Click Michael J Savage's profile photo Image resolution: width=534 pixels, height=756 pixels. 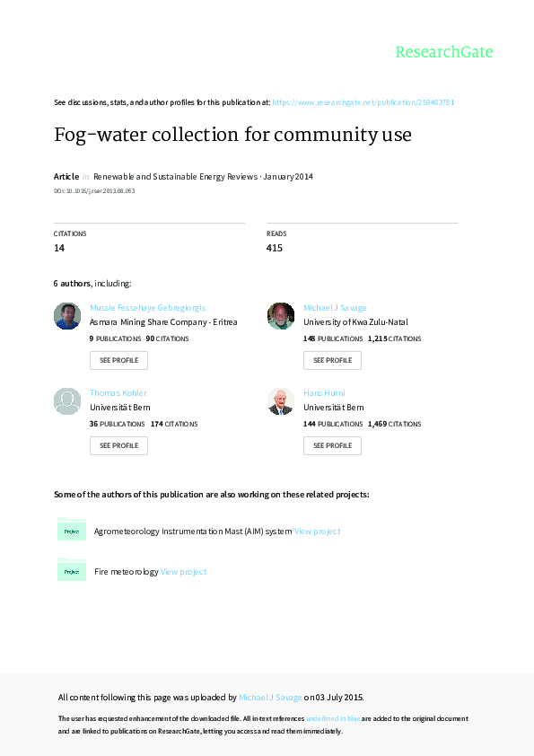pos(281,316)
